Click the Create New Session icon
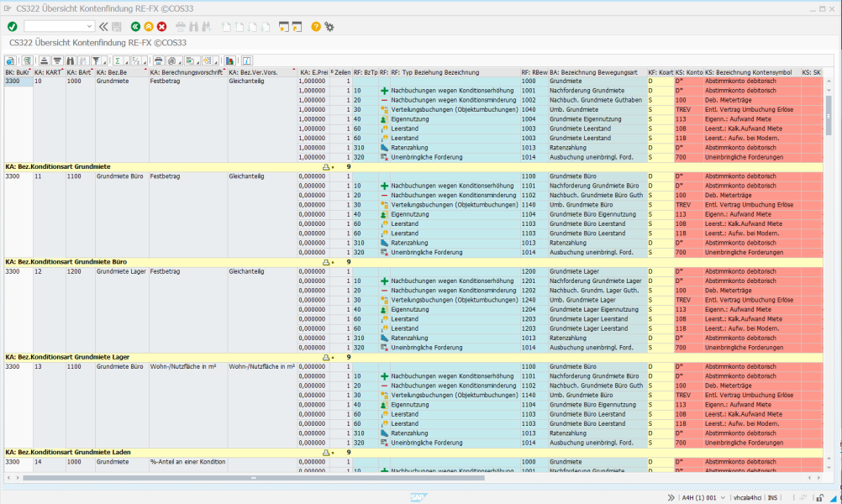This screenshot has width=842, height=504. [283, 26]
